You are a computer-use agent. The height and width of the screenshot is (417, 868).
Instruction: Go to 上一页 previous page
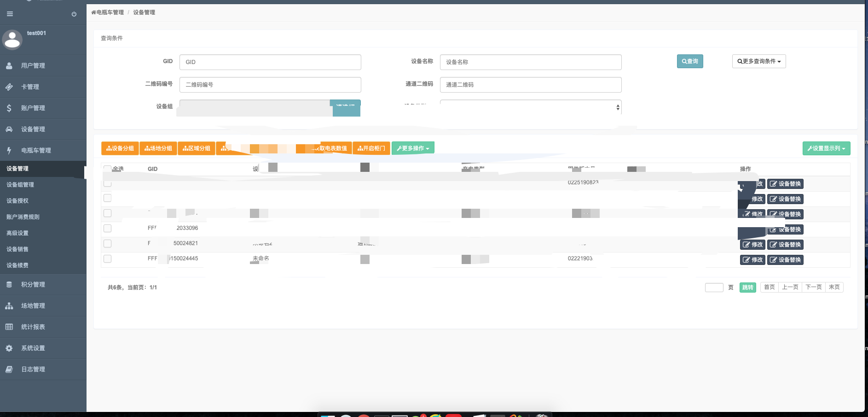pos(790,287)
